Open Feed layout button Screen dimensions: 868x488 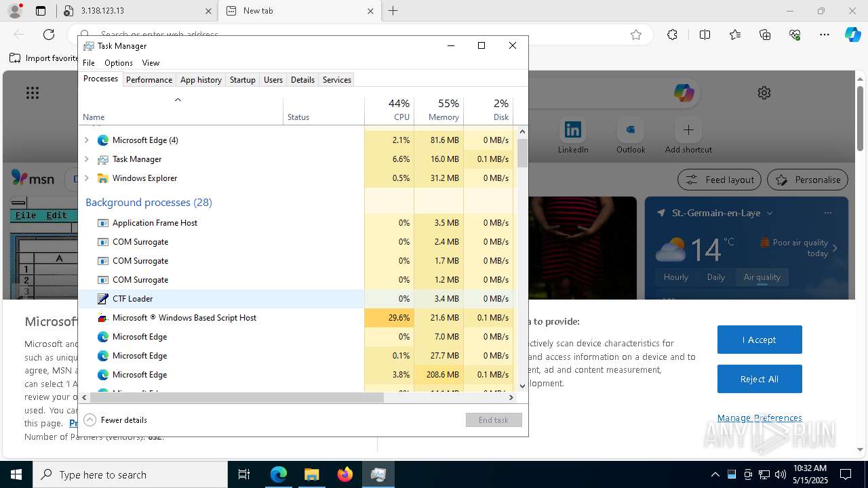pyautogui.click(x=719, y=180)
